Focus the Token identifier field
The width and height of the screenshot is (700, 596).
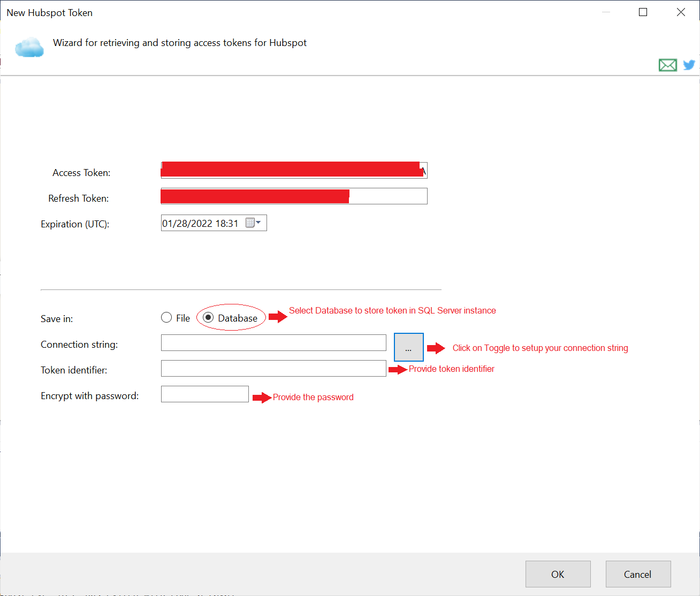click(x=273, y=369)
